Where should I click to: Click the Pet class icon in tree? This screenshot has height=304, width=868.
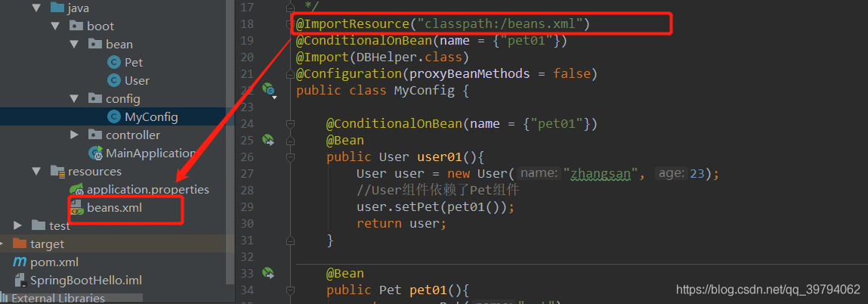[x=113, y=62]
